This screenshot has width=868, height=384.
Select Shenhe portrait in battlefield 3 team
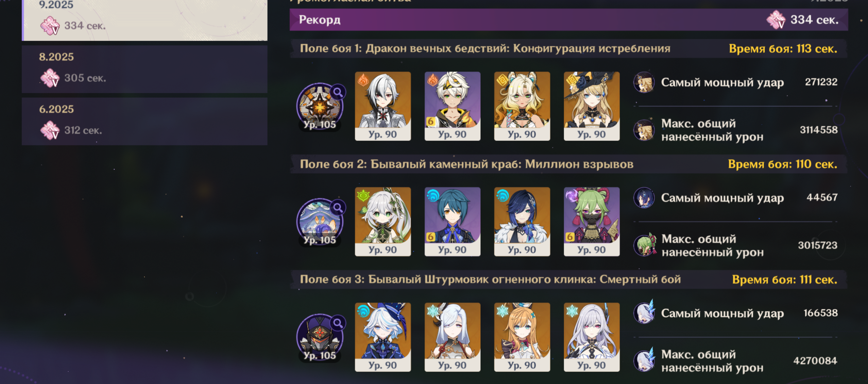pyautogui.click(x=452, y=337)
